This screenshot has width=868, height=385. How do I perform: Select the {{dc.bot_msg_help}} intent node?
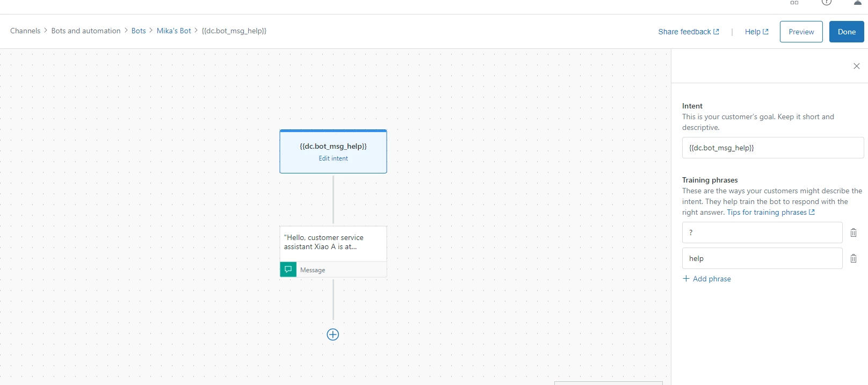[x=333, y=151]
